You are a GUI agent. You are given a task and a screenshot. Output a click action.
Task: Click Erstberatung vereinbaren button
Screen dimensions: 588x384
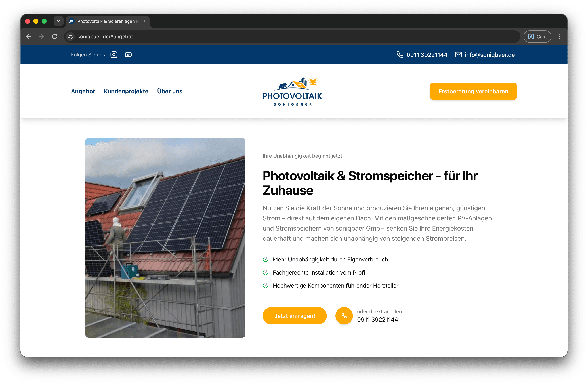click(473, 91)
